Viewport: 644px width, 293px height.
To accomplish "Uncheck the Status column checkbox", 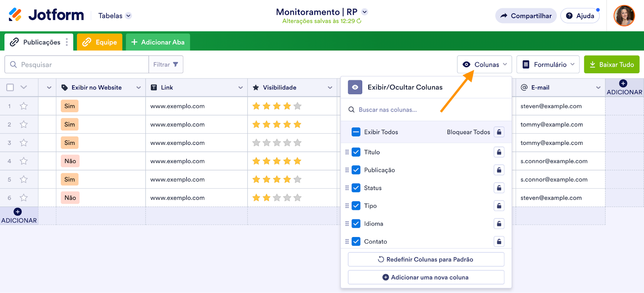I will [356, 188].
